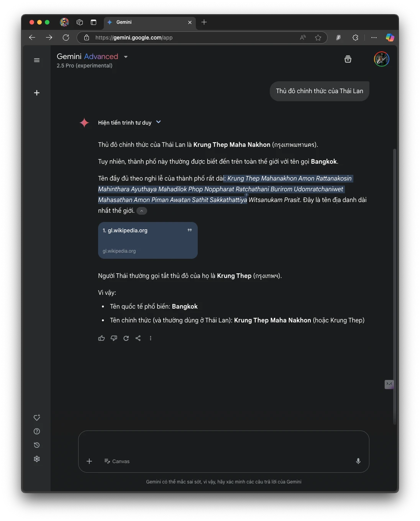Toggle the Canvas option

coord(117,461)
